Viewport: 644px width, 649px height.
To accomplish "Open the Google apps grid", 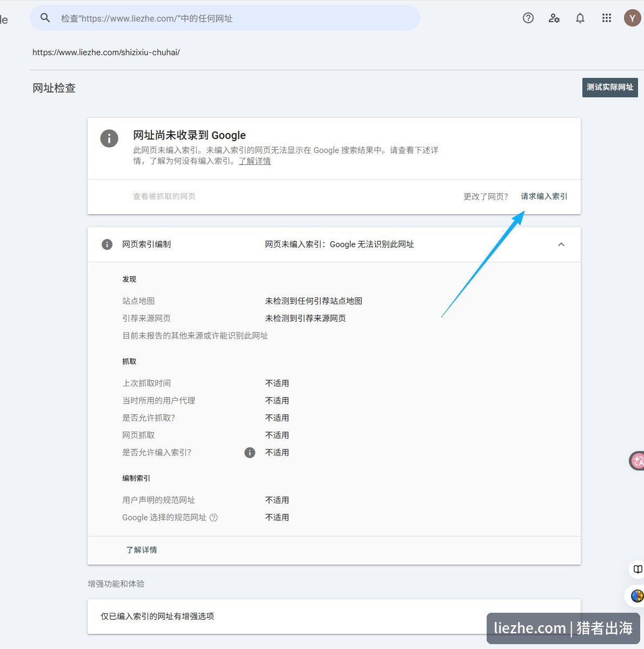I will pyautogui.click(x=607, y=18).
